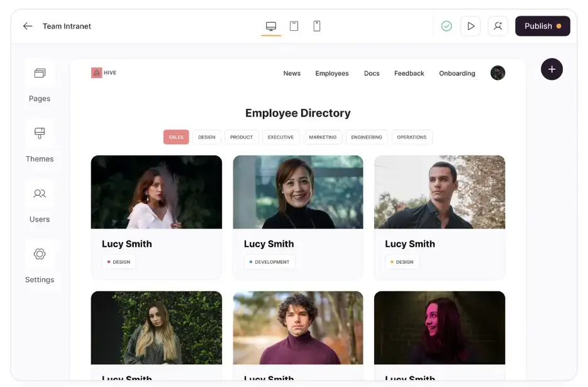Expand the floating plus add menu
The image size is (588, 387).
(x=552, y=69)
